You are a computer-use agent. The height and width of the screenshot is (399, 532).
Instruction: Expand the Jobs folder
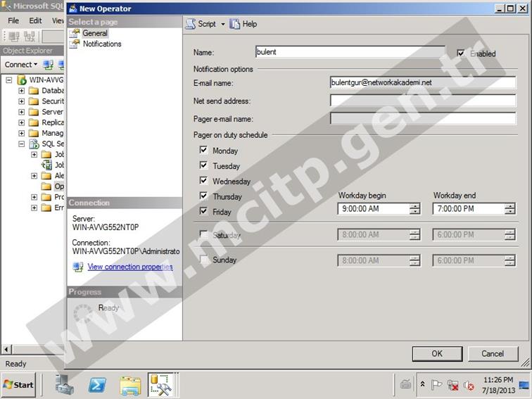[34, 154]
